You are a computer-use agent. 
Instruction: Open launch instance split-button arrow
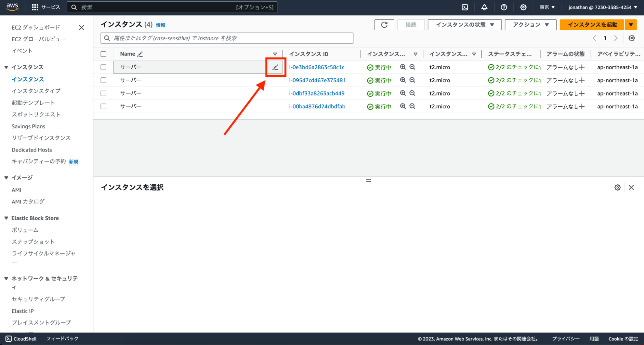click(x=631, y=25)
